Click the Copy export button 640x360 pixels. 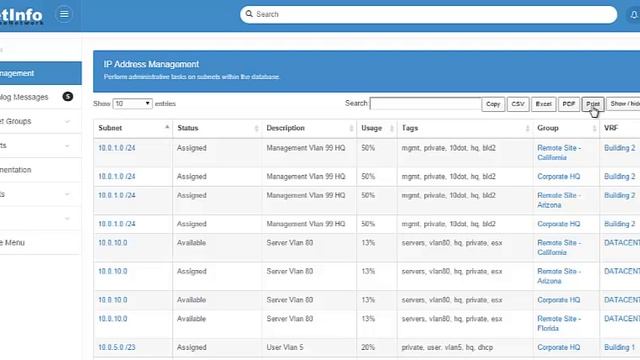coord(493,104)
